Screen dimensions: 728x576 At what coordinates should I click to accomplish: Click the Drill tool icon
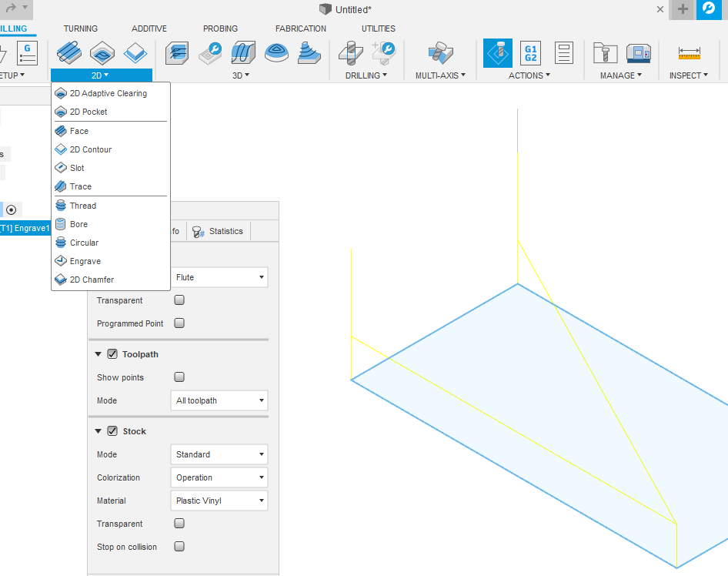[x=351, y=53]
